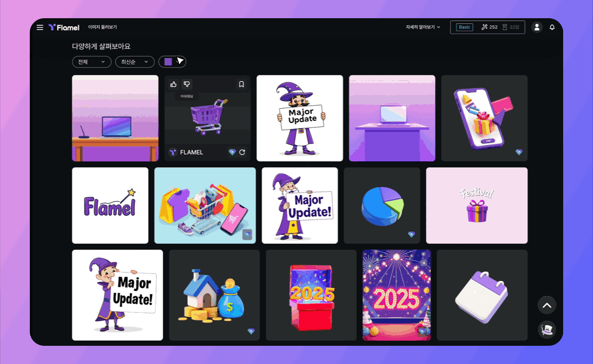Open the wizard assistant chat icon

547,329
